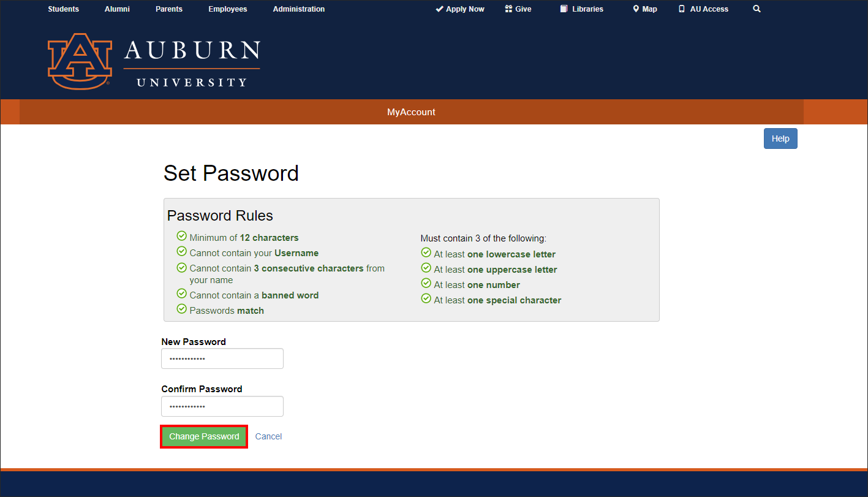
Task: Open the Employees section
Action: coord(227,9)
